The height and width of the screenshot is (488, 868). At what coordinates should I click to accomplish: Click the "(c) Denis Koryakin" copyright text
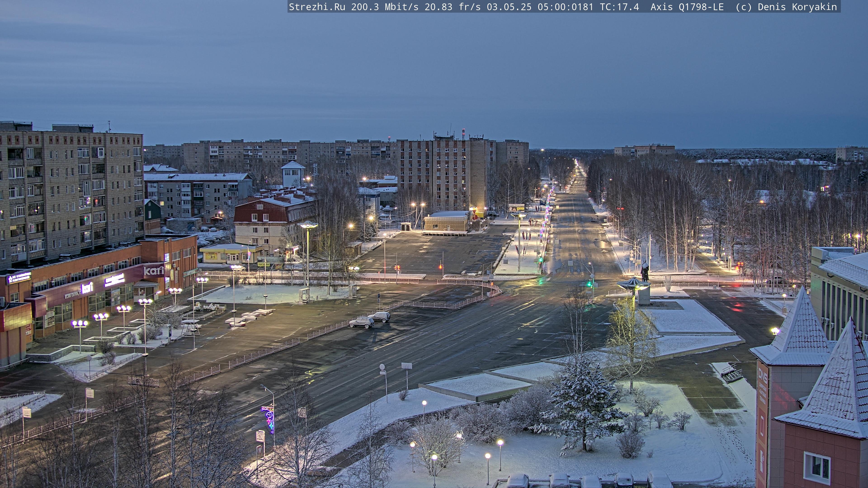pos(786,7)
